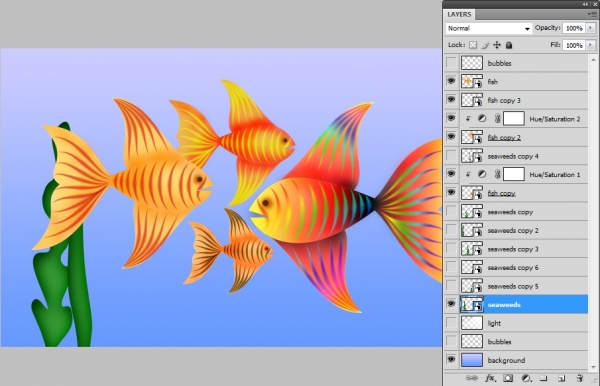Show the top bubbles layer
Screen dimensions: 600x386
452,63
